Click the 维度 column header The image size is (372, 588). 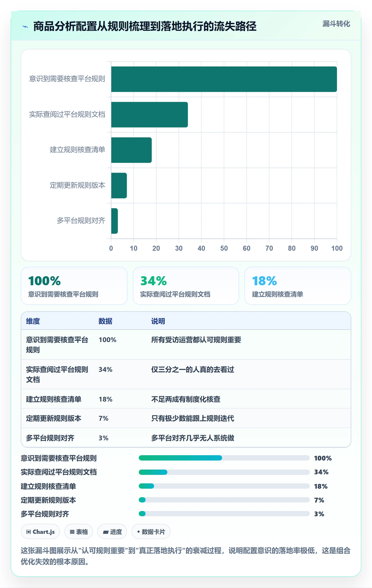point(33,321)
